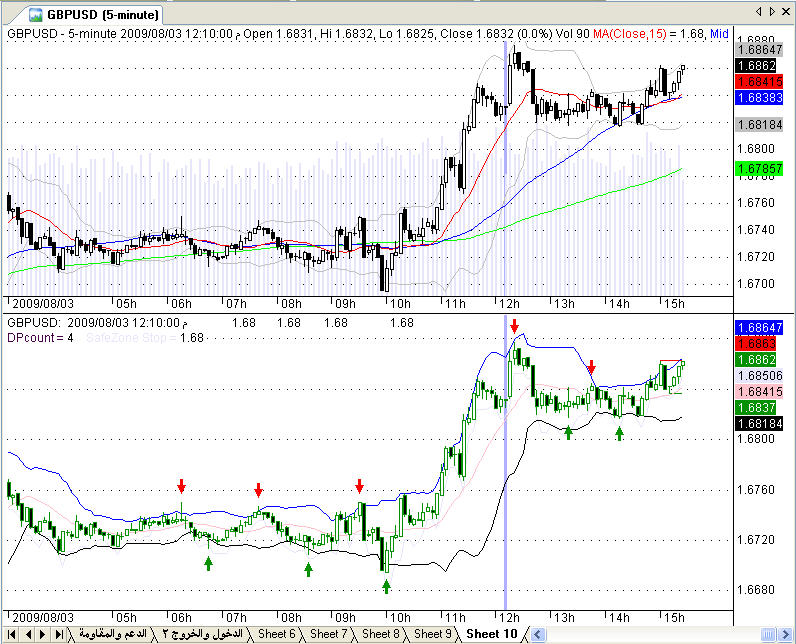Click the red sell arrow near 12h
The height and width of the screenshot is (644, 796).
point(514,326)
